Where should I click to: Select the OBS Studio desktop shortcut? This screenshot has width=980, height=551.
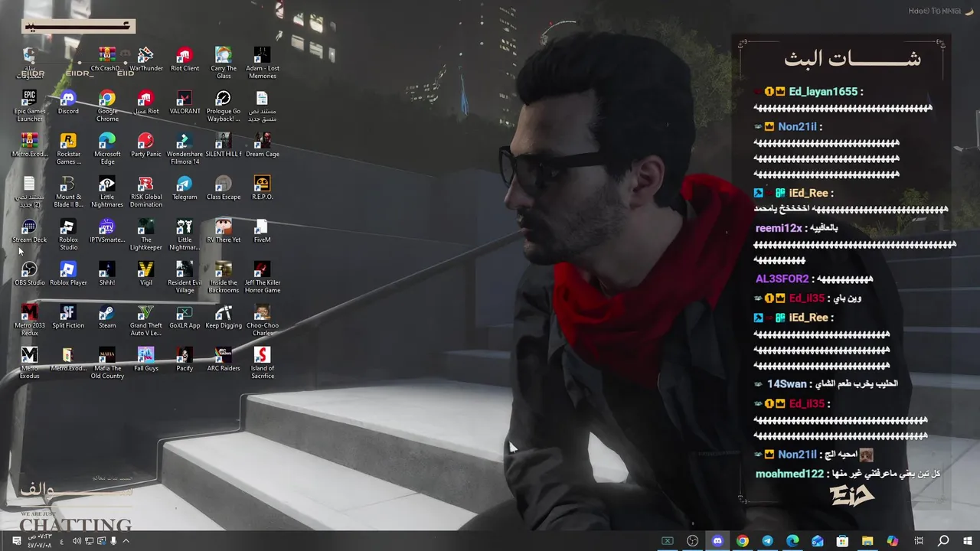(x=29, y=273)
